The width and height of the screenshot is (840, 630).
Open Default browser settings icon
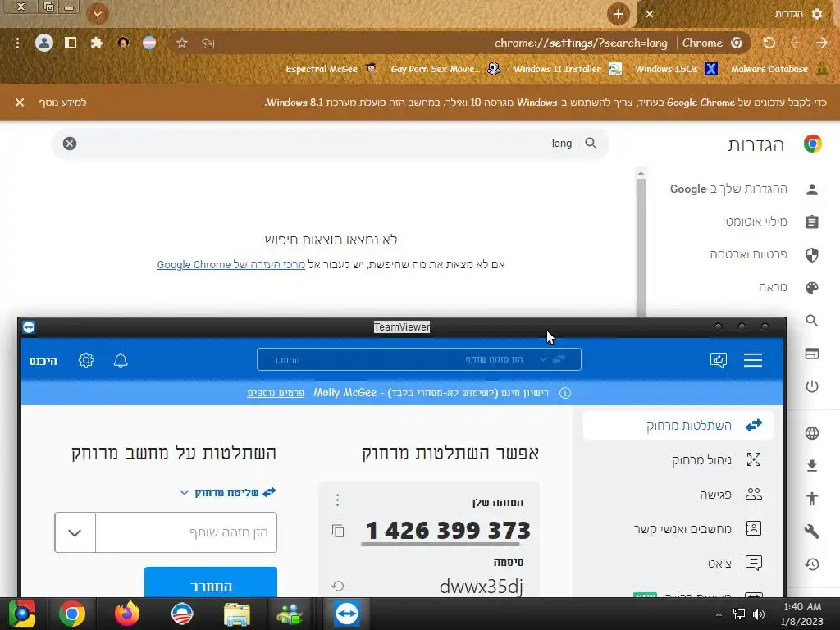[x=811, y=354]
